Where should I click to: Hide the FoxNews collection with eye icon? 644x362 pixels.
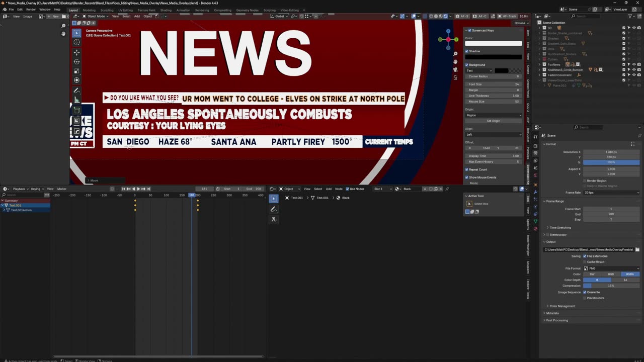[634, 64]
